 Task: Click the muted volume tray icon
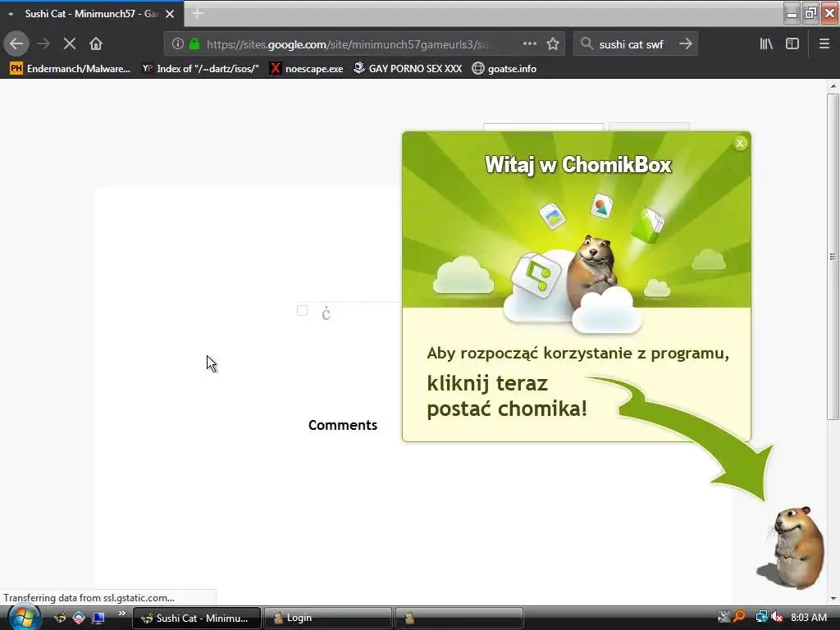(x=776, y=617)
